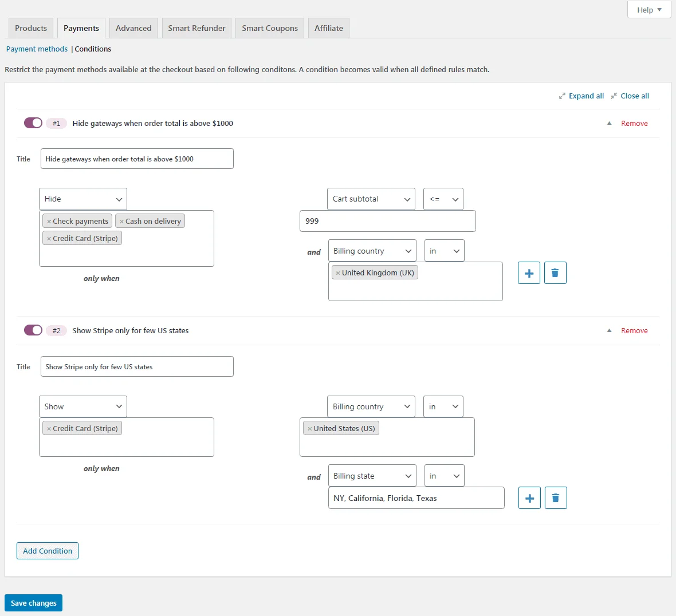This screenshot has width=676, height=616.
Task: Open the <= operator dropdown
Action: [x=443, y=199]
